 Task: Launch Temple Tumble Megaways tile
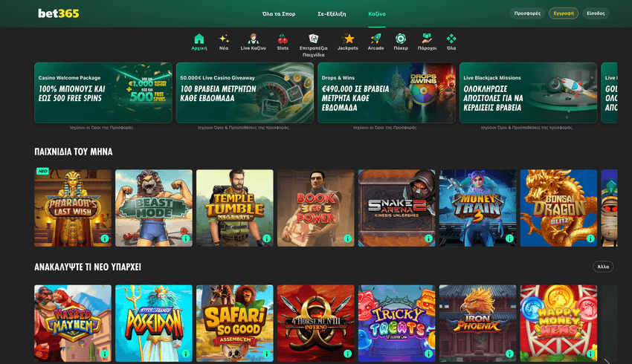pyautogui.click(x=234, y=208)
